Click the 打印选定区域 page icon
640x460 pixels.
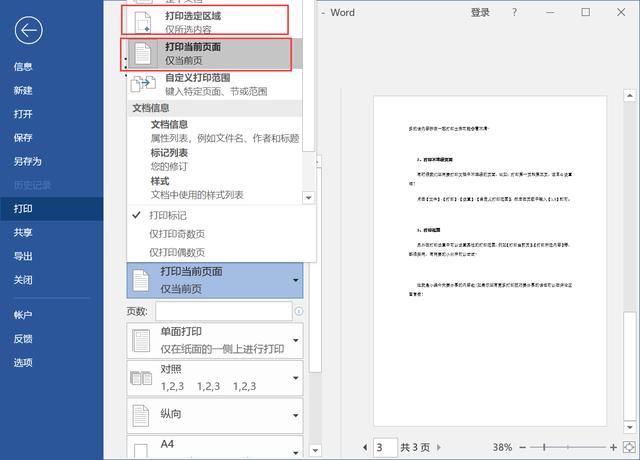point(141,20)
